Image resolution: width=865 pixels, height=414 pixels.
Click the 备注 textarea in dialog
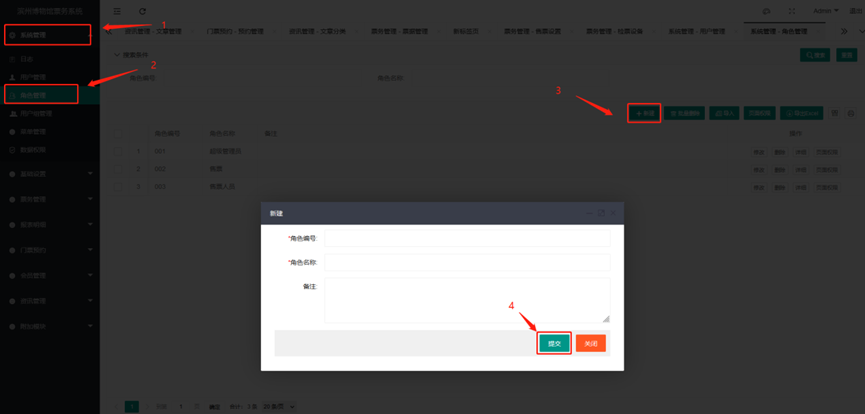coord(466,300)
